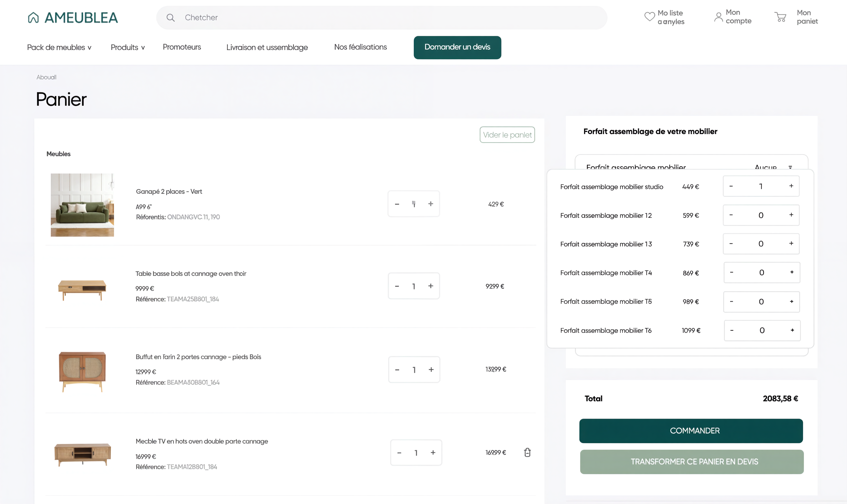This screenshot has width=847, height=504.
Task: Open the wishlist heart icon
Action: tap(650, 17)
